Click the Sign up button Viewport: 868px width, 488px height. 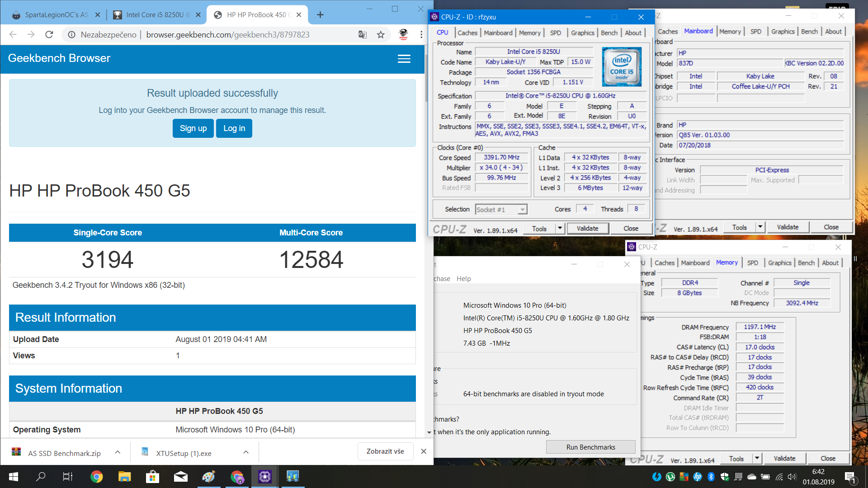193,128
